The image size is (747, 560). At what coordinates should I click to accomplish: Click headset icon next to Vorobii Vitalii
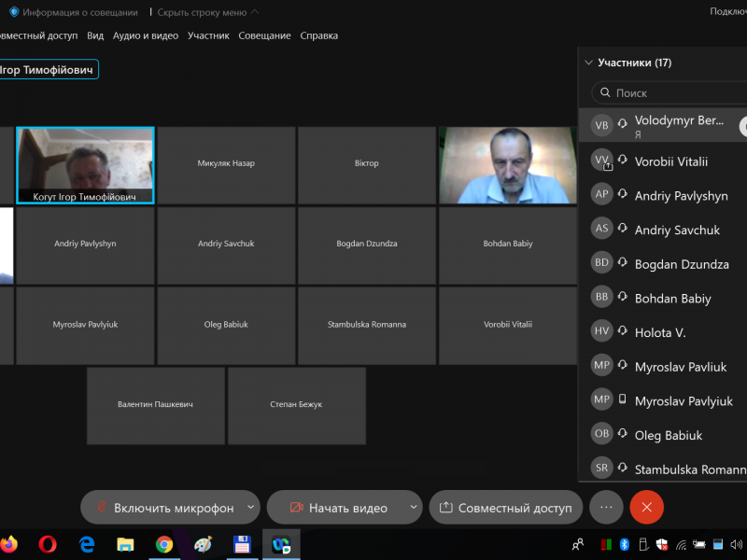pyautogui.click(x=623, y=161)
